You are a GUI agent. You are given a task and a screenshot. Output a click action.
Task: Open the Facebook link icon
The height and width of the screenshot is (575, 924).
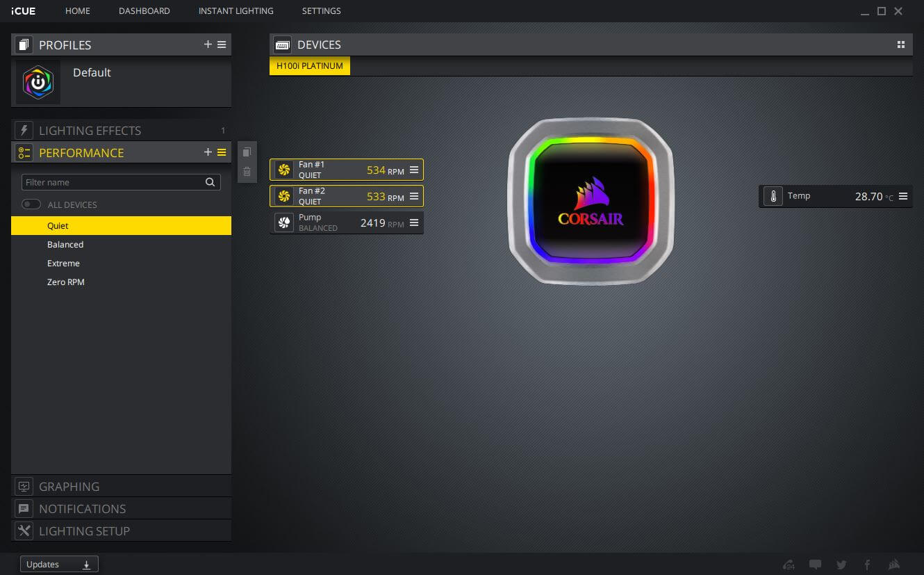click(867, 565)
